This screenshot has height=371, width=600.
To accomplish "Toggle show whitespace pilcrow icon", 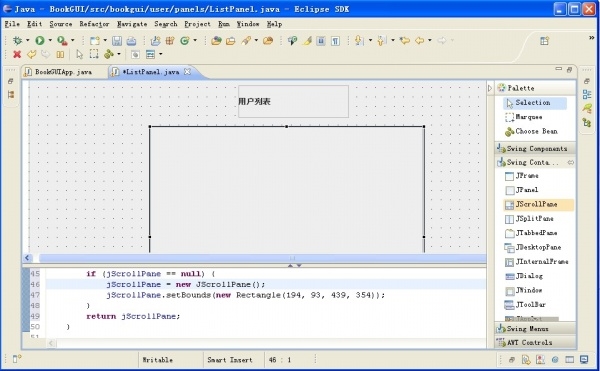I will point(335,41).
